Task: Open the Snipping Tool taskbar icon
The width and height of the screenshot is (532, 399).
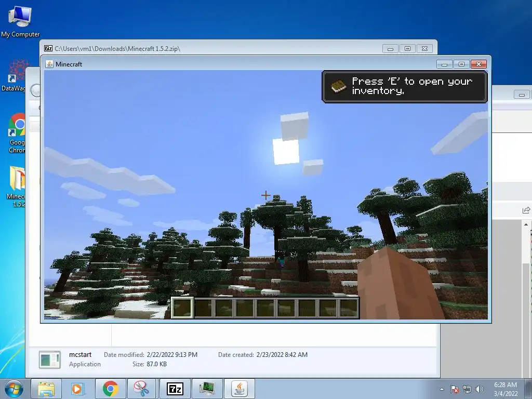Action: point(141,389)
